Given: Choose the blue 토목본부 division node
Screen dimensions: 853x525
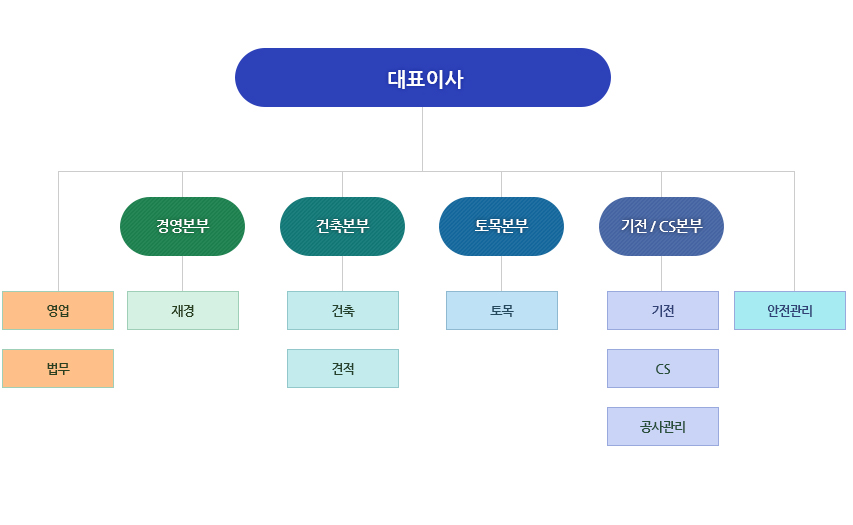Looking at the screenshot, I should click(x=501, y=226).
